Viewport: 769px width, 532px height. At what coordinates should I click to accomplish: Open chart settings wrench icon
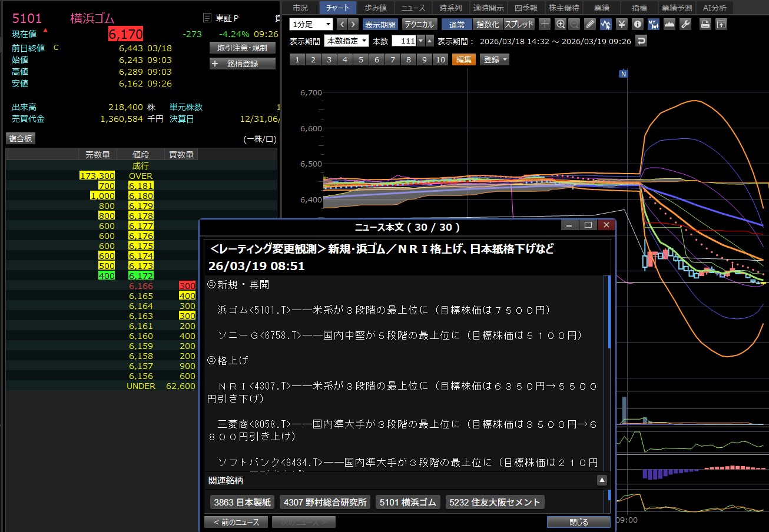[x=685, y=24]
